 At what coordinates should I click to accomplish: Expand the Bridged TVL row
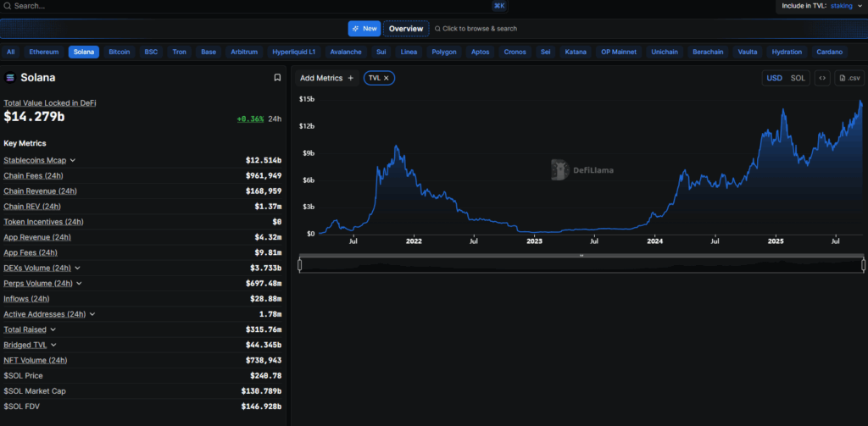(53, 345)
